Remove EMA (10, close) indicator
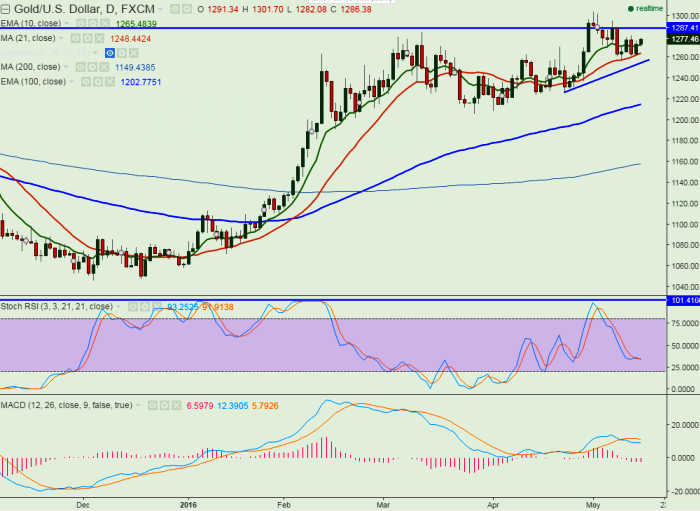The width and height of the screenshot is (700, 511). coord(104,23)
